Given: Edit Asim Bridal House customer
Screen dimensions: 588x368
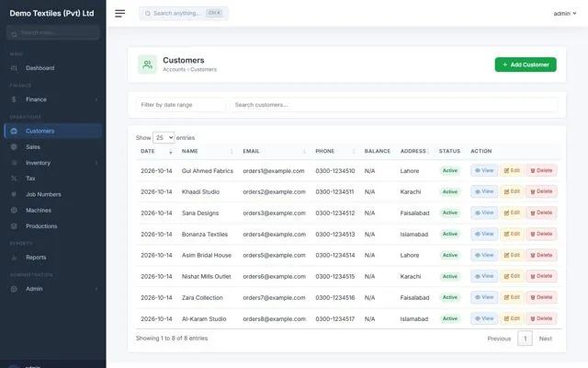Looking at the screenshot, I should (x=512, y=255).
